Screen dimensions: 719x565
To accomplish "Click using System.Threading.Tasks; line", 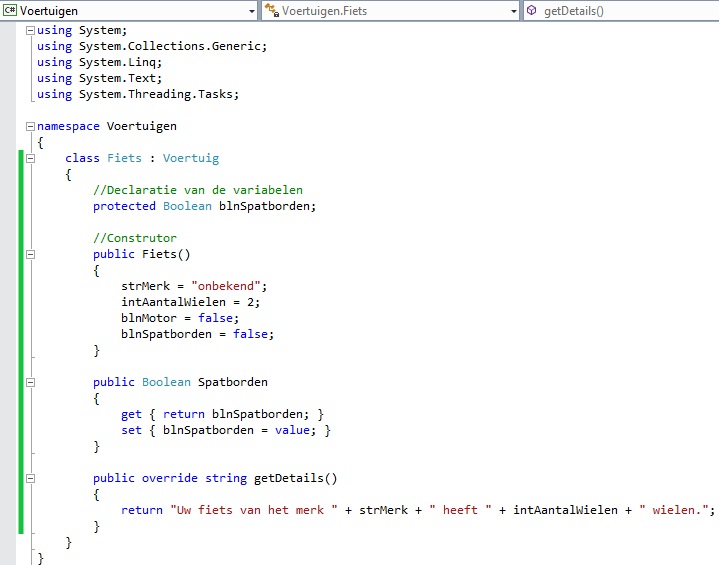I will 138,94.
